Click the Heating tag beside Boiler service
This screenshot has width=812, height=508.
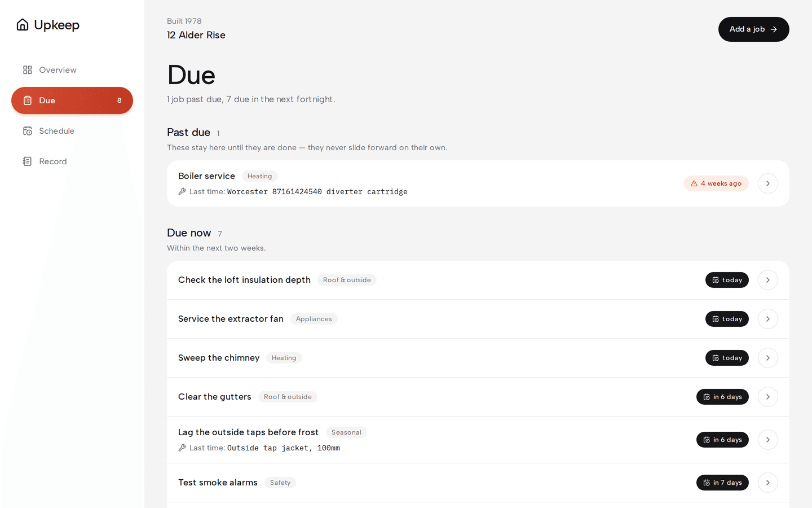[x=259, y=176]
